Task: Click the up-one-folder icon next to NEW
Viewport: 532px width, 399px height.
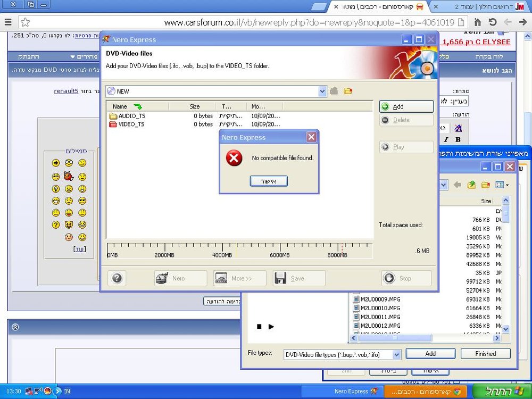Action: (334, 91)
